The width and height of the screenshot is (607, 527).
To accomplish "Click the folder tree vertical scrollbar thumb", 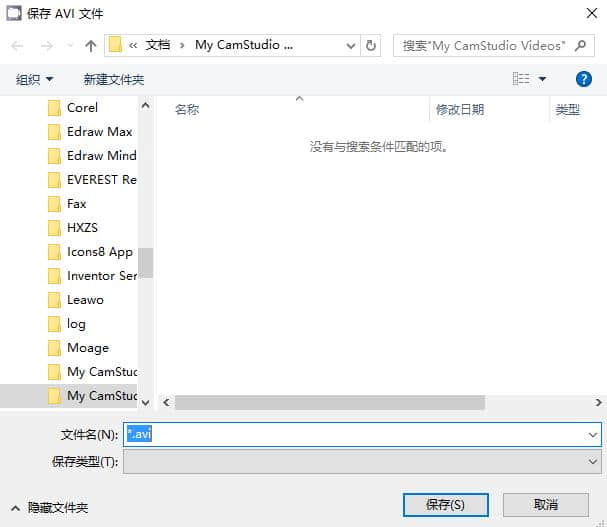I will (145, 263).
